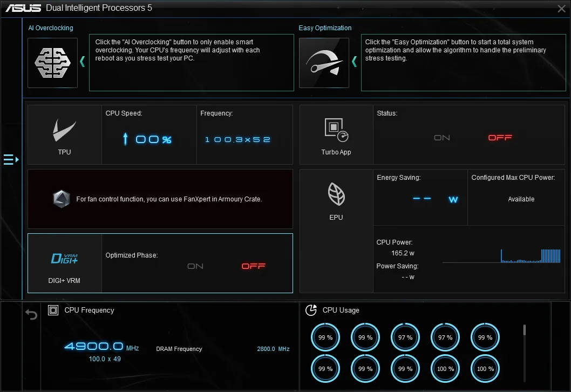The height and width of the screenshot is (392, 571).
Task: Click the ASUS logo in title bar
Action: [23, 8]
